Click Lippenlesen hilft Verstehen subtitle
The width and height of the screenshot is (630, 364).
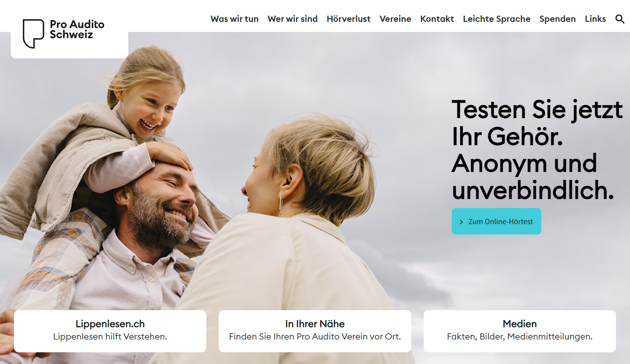[x=110, y=337]
